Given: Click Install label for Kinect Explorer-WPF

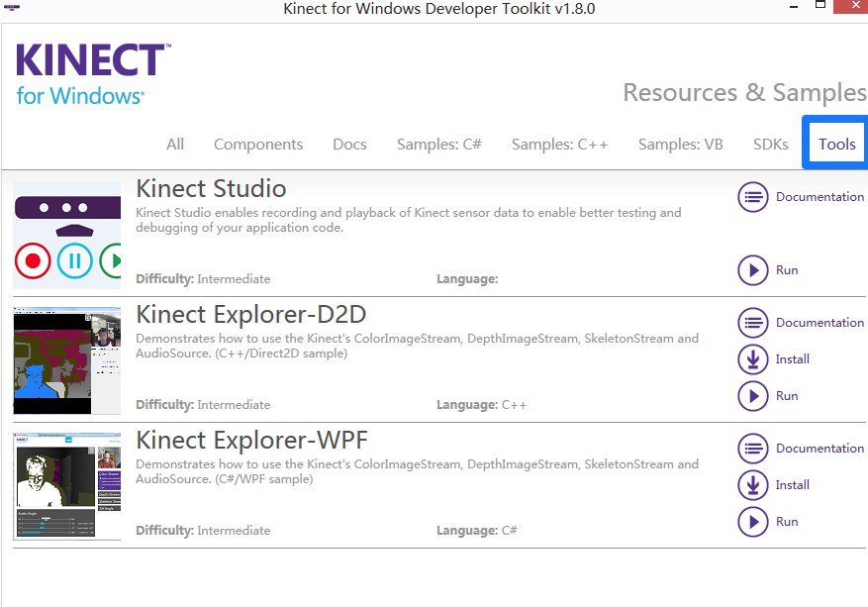Looking at the screenshot, I should pyautogui.click(x=792, y=485).
